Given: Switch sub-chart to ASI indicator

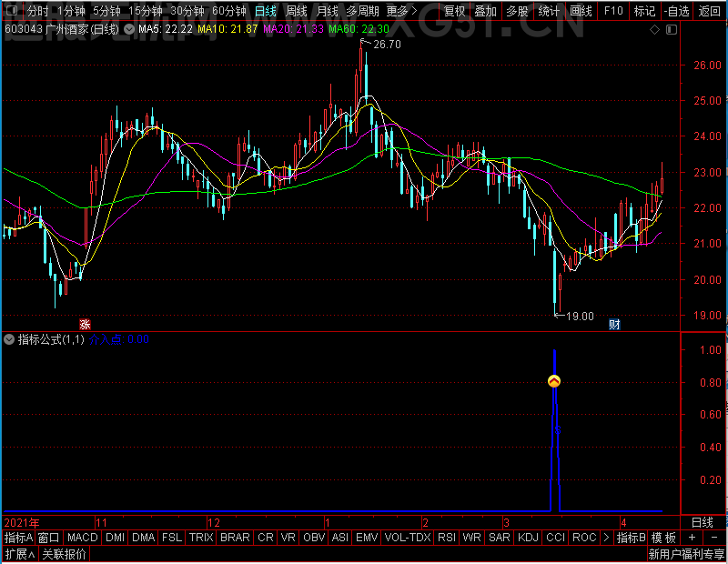Looking at the screenshot, I should pos(339,538).
